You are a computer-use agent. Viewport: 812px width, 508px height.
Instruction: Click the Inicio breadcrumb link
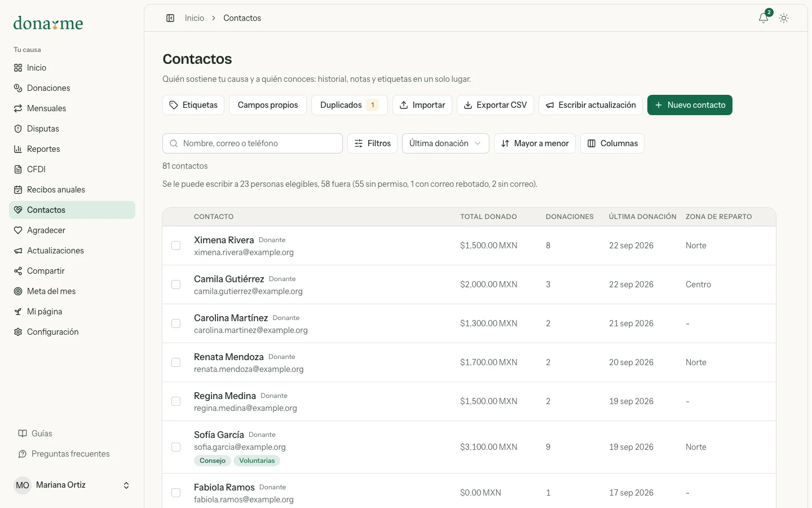(195, 18)
